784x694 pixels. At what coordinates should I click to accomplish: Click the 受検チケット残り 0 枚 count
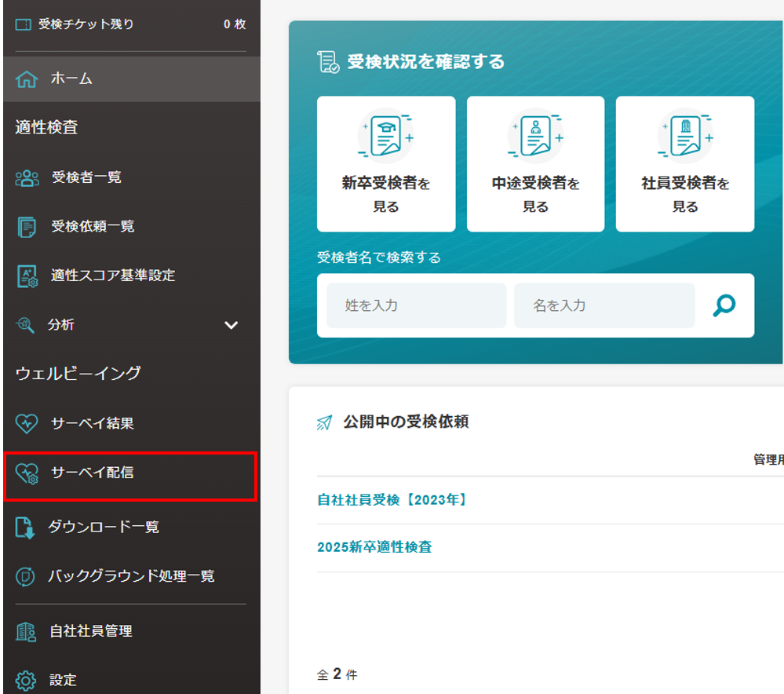click(x=235, y=24)
